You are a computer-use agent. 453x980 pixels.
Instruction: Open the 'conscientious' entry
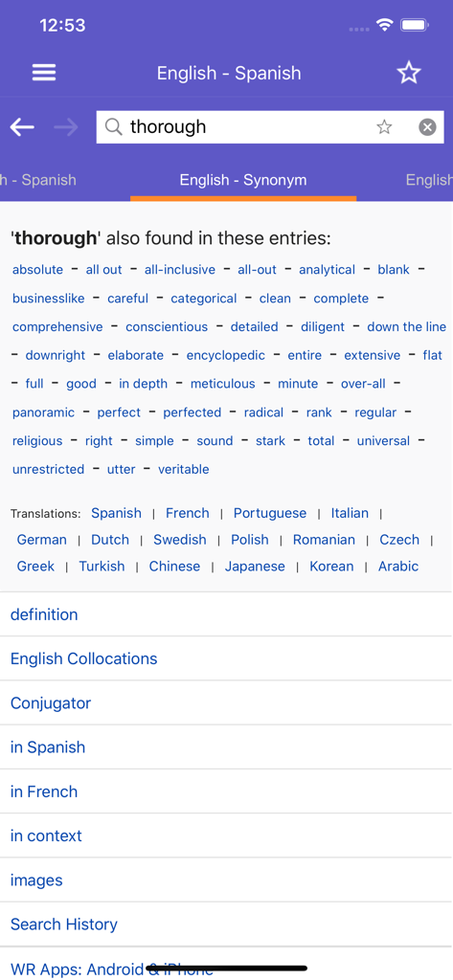coord(167,327)
